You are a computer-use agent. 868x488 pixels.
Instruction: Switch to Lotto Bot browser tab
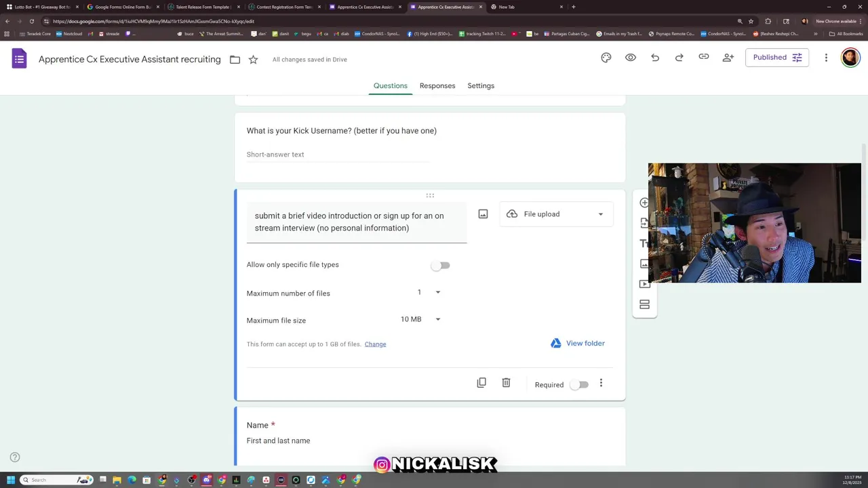pyautogui.click(x=41, y=7)
